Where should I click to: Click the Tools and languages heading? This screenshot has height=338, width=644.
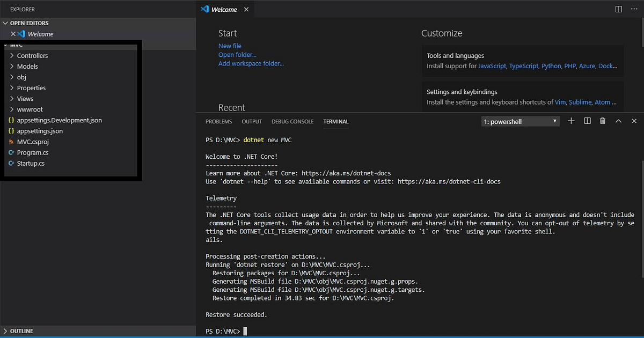pyautogui.click(x=455, y=56)
